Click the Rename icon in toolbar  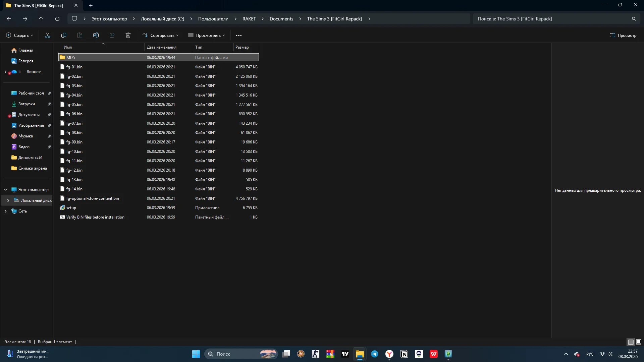(x=96, y=35)
